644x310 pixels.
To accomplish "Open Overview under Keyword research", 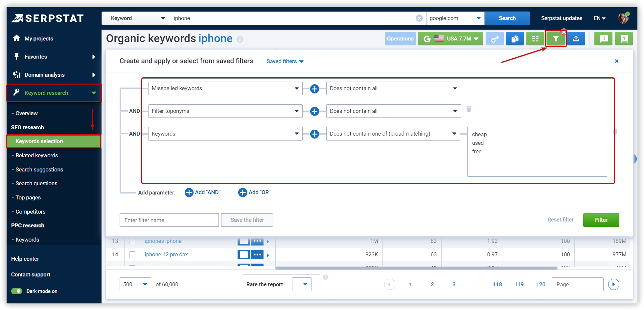I will [x=27, y=113].
